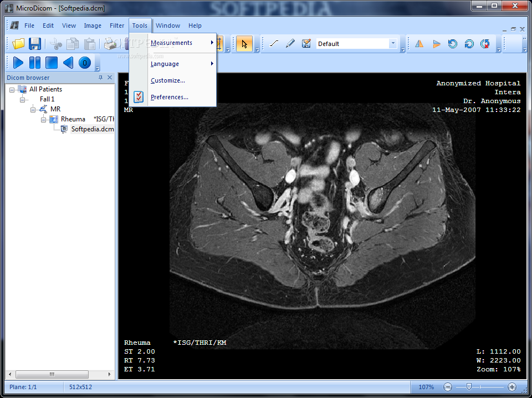Collapse the Fall 1 tree node
The height and width of the screenshot is (398, 532).
[22, 100]
